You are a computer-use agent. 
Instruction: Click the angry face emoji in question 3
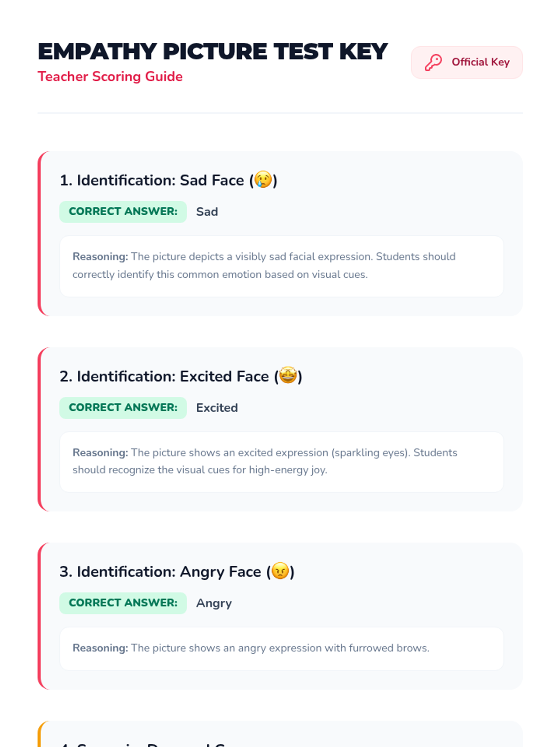click(x=280, y=571)
